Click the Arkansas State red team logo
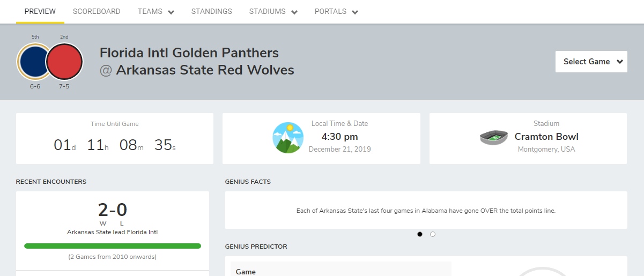The image size is (644, 276). 65,62
